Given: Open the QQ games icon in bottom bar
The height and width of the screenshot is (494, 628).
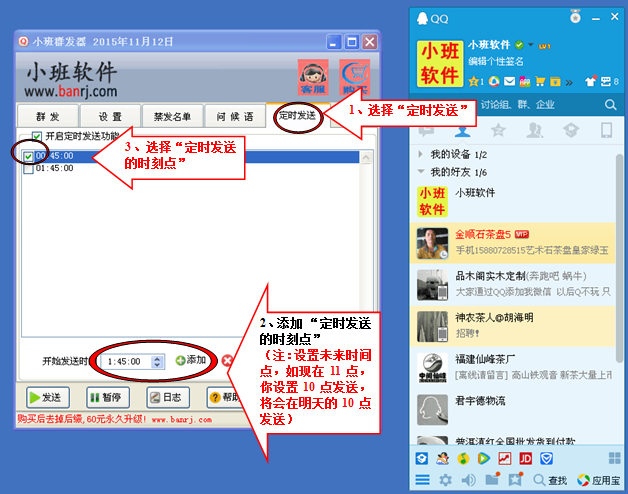Looking at the screenshot, I should [x=443, y=458].
